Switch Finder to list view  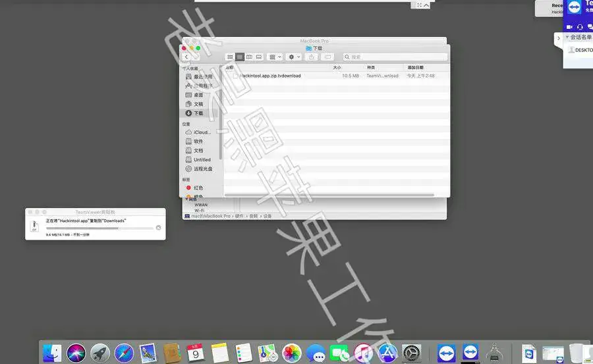pos(240,57)
